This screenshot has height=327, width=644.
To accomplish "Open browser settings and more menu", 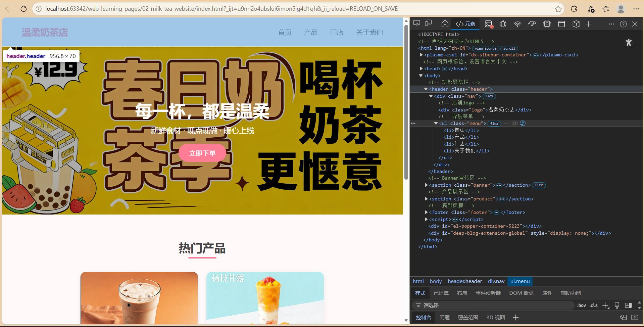I will pos(636,9).
